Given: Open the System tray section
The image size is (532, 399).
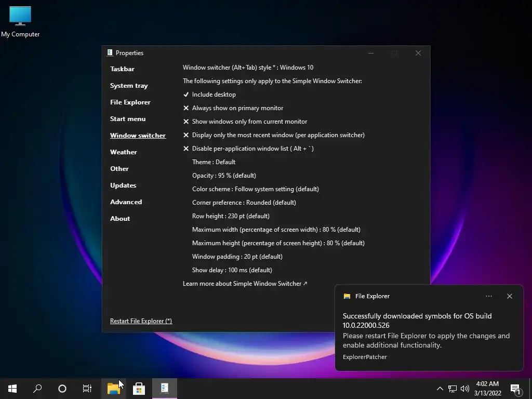Looking at the screenshot, I should coord(129,86).
